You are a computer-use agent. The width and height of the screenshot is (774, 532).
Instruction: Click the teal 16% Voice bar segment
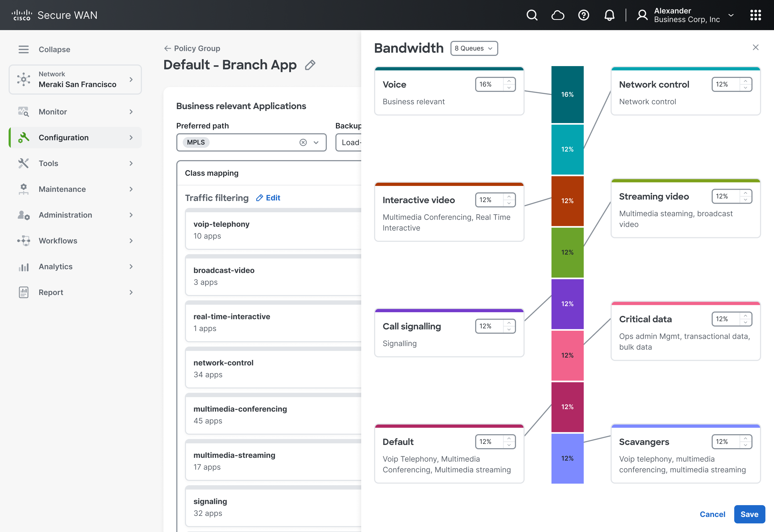click(567, 94)
